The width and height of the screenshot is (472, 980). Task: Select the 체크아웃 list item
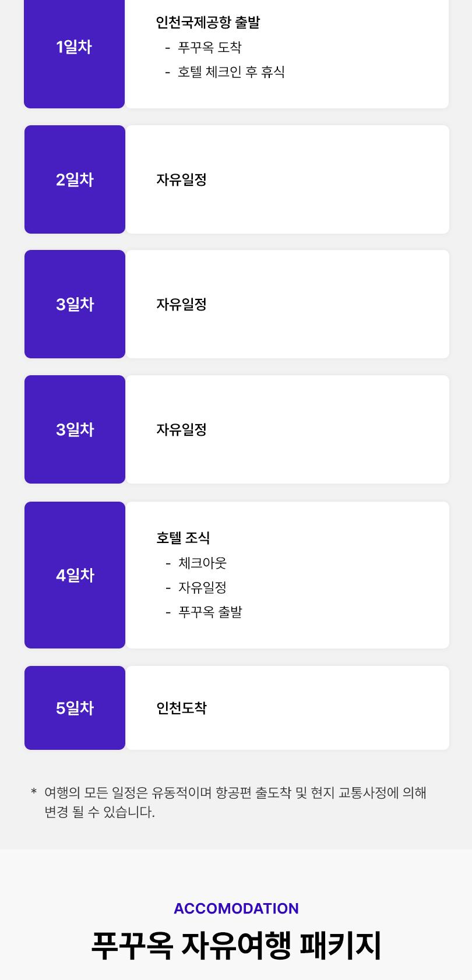pos(202,563)
